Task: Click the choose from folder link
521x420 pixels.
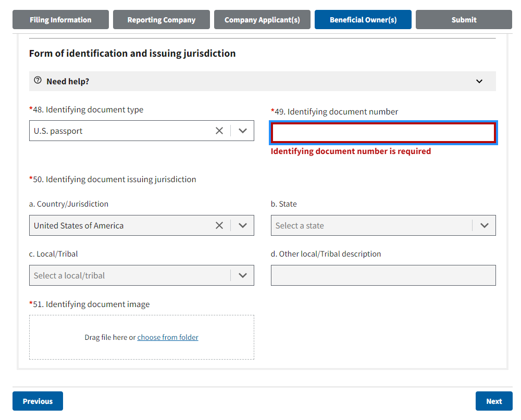Action: 168,337
